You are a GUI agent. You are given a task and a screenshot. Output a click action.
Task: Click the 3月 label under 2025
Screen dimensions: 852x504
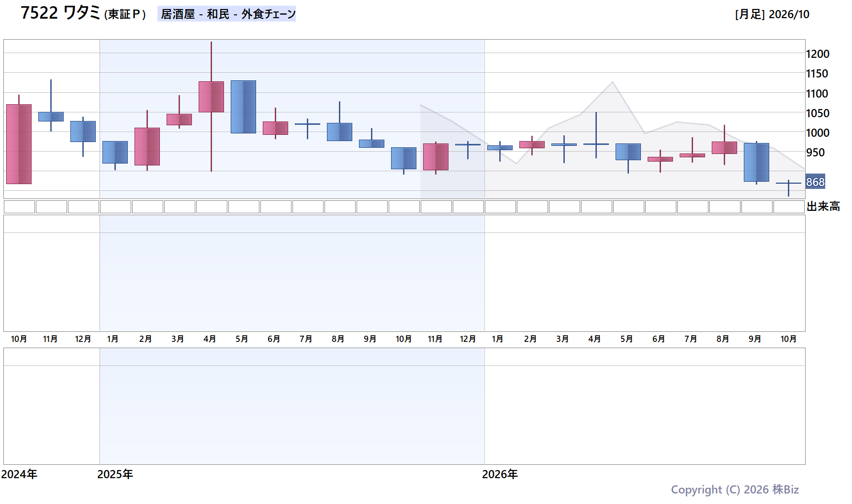coord(178,339)
